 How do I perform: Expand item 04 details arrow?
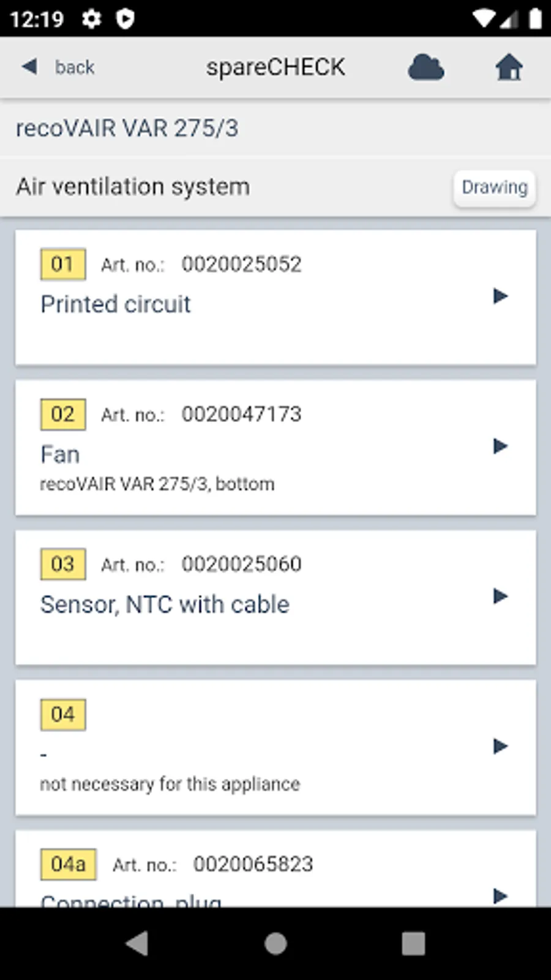click(501, 747)
